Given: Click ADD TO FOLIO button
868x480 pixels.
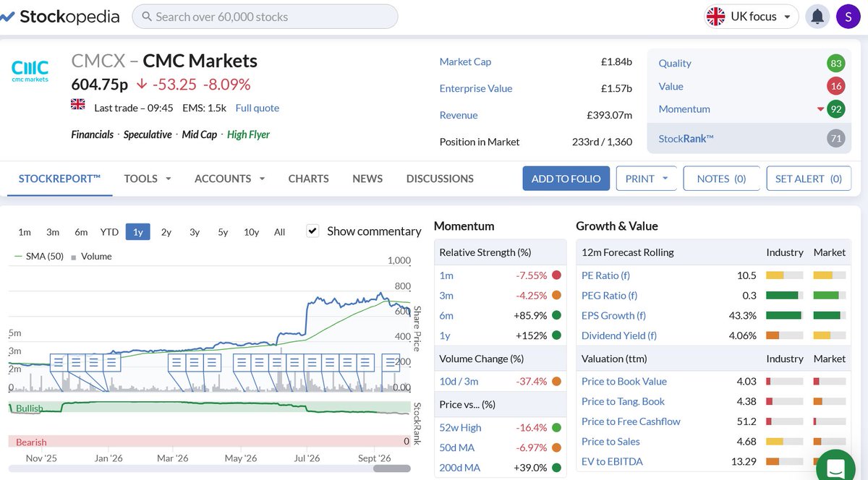Looking at the screenshot, I should pyautogui.click(x=566, y=179).
